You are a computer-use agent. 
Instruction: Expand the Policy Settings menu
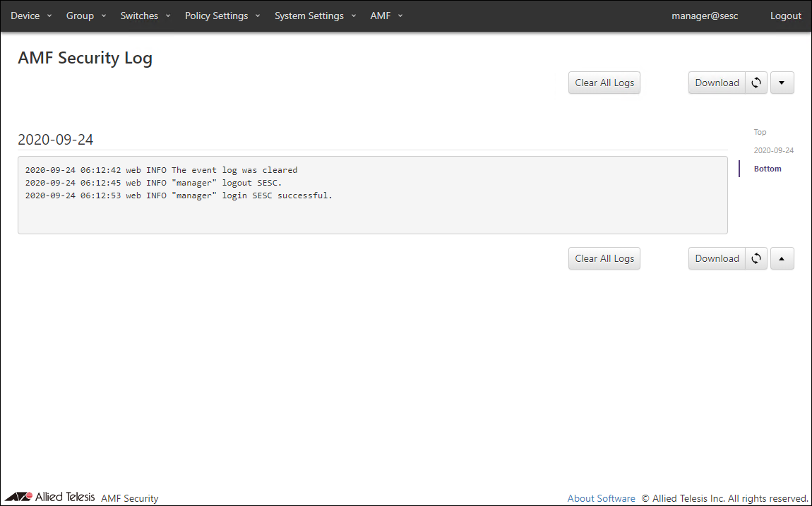pyautogui.click(x=222, y=16)
